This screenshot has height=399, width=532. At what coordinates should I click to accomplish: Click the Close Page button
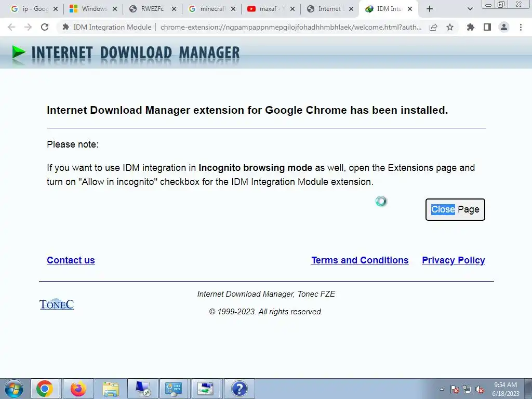(x=455, y=209)
